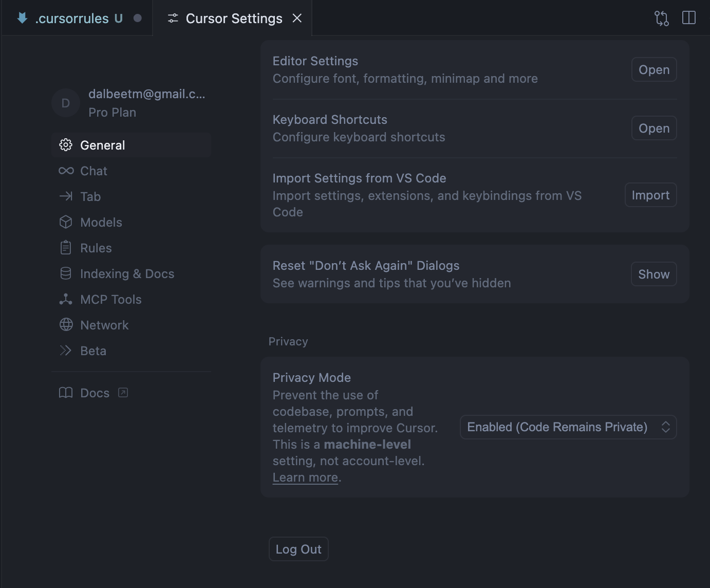Open Keyboard Shortcuts

pyautogui.click(x=654, y=128)
